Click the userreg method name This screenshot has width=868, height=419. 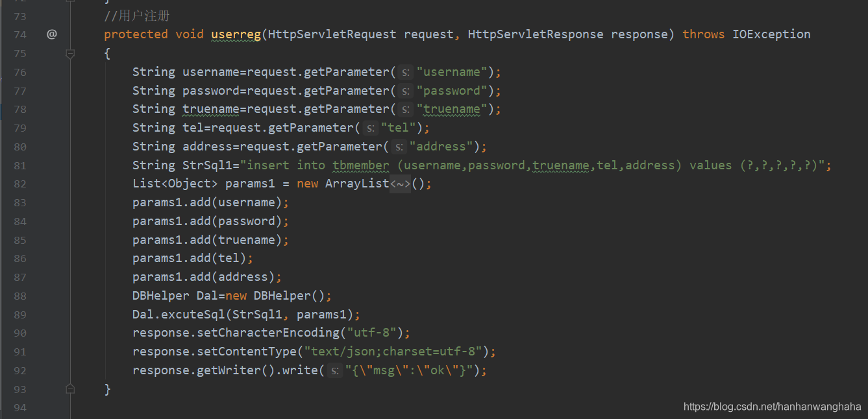coord(236,34)
